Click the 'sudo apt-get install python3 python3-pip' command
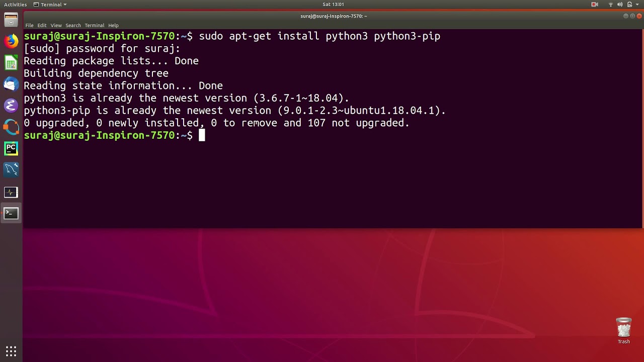644x362 pixels. [319, 36]
